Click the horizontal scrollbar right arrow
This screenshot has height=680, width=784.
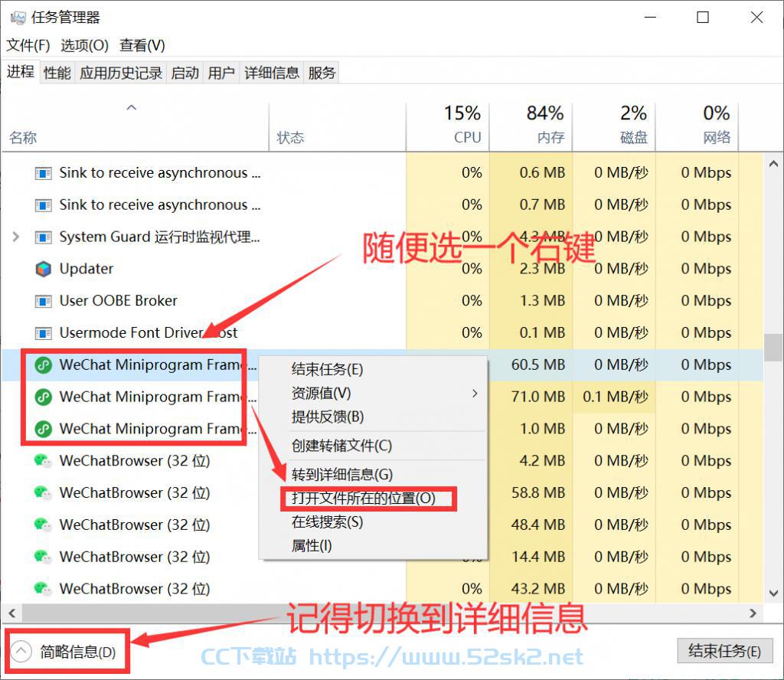(x=753, y=613)
